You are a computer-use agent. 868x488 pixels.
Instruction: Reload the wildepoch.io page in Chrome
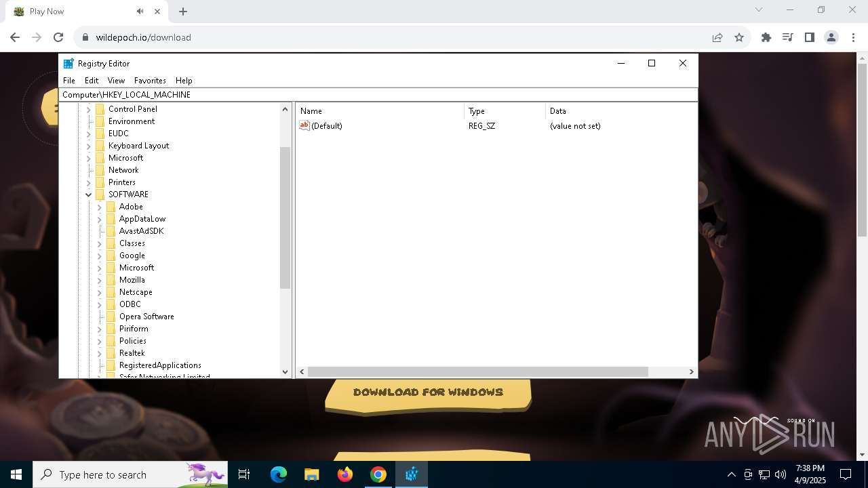click(58, 37)
